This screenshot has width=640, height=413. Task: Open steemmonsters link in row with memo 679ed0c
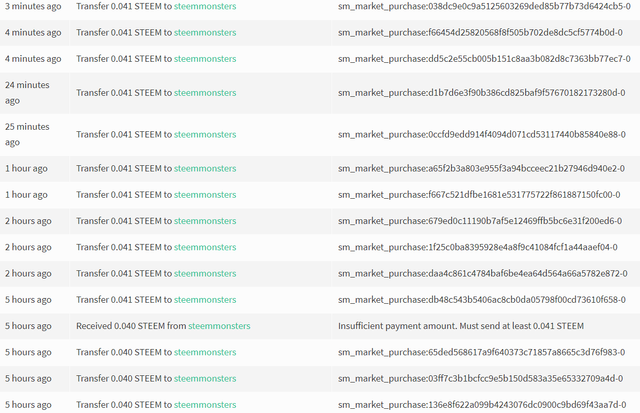point(205,221)
